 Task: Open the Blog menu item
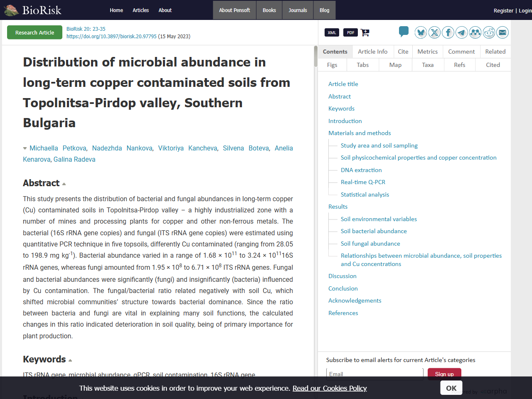point(325,10)
